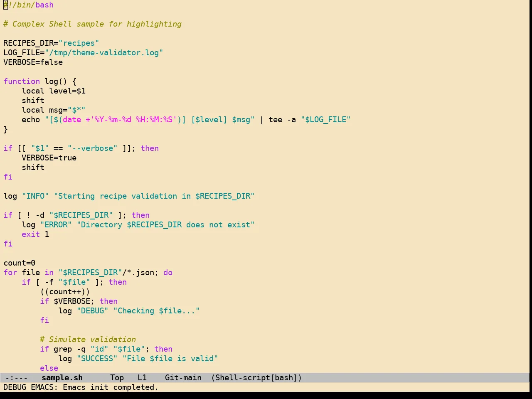Click the ((count++)) expression
Screen dimensions: 532x399
(65, 292)
